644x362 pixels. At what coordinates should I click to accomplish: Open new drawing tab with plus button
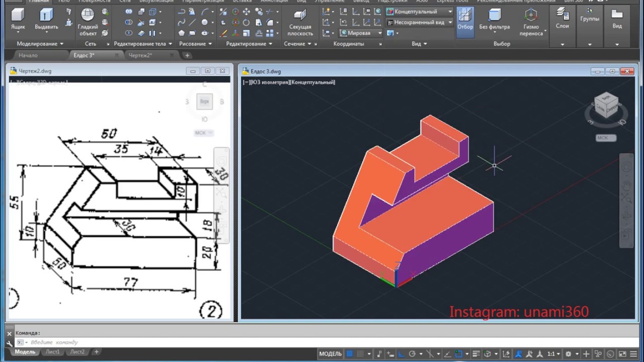tap(187, 55)
